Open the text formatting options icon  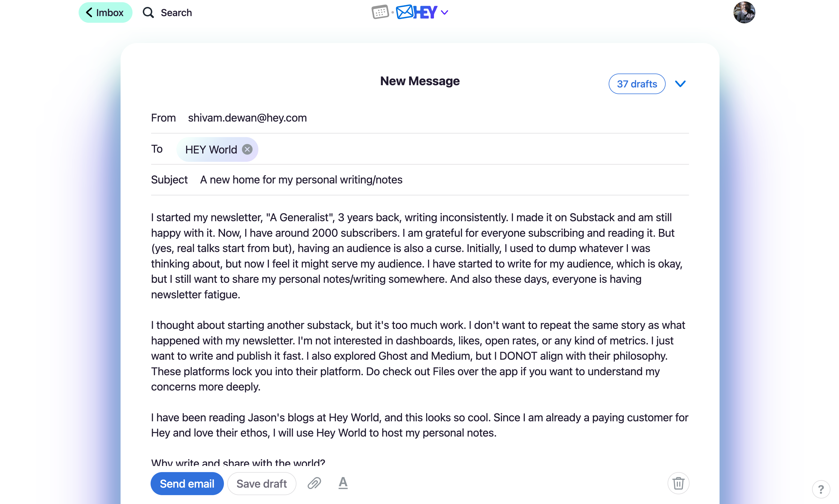343,483
